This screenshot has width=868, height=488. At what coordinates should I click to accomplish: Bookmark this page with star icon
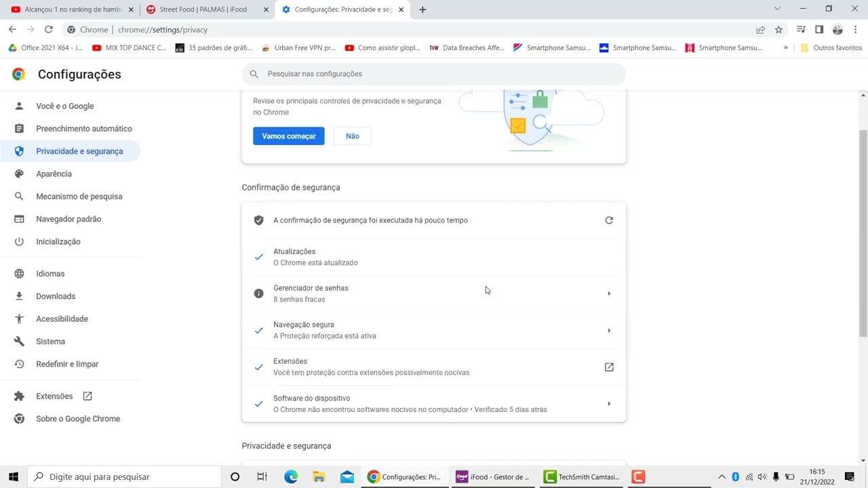pos(778,30)
